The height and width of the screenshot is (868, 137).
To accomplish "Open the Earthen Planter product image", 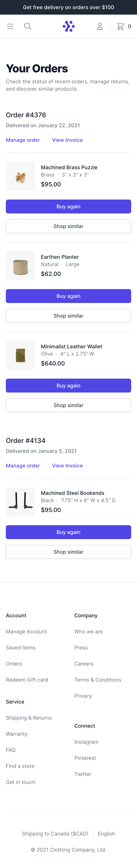I will tap(20, 266).
